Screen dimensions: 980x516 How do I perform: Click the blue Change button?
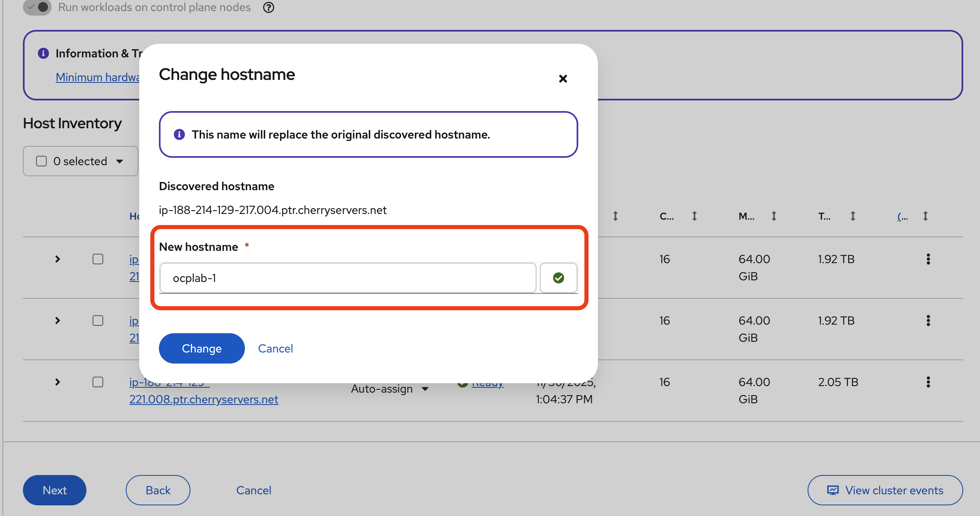click(x=201, y=348)
